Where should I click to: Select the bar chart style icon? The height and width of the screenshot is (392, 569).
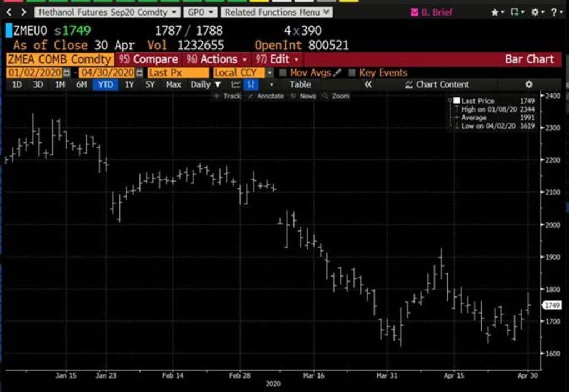(x=251, y=84)
